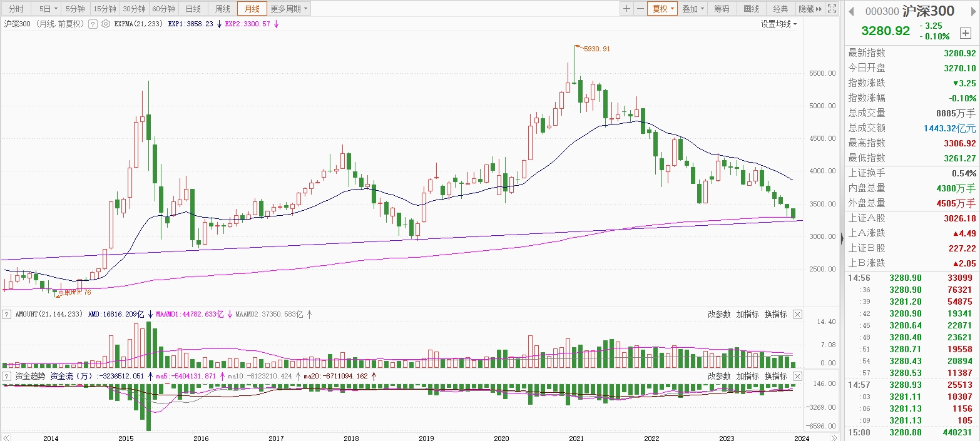Switch to 日线 daily chart tab
Viewport: 980px width, 441px height.
(193, 9)
